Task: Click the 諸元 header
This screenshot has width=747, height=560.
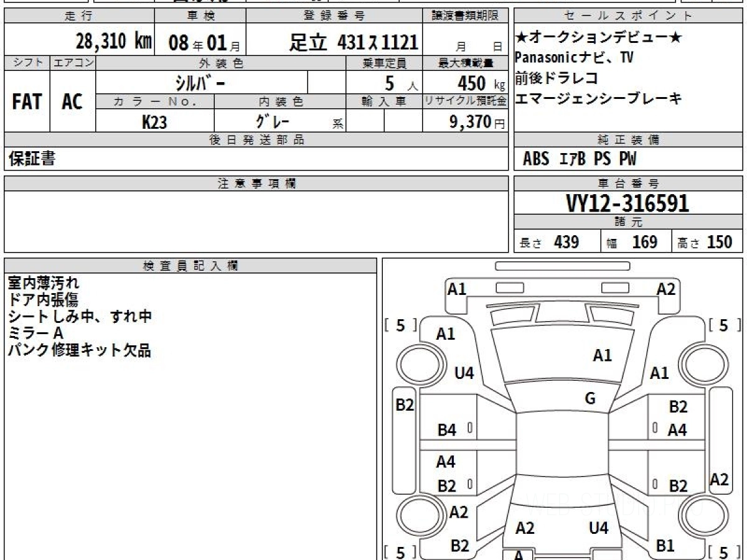Action: click(x=628, y=222)
